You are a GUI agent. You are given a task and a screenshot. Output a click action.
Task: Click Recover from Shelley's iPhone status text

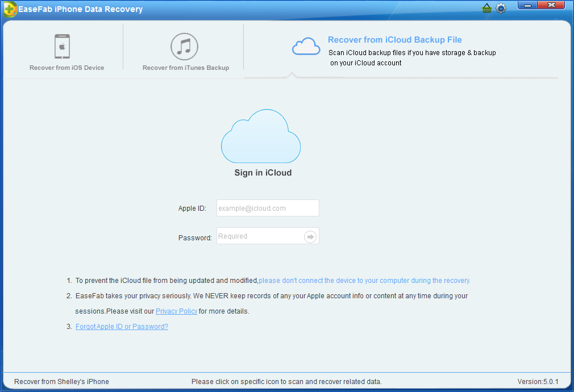61,382
